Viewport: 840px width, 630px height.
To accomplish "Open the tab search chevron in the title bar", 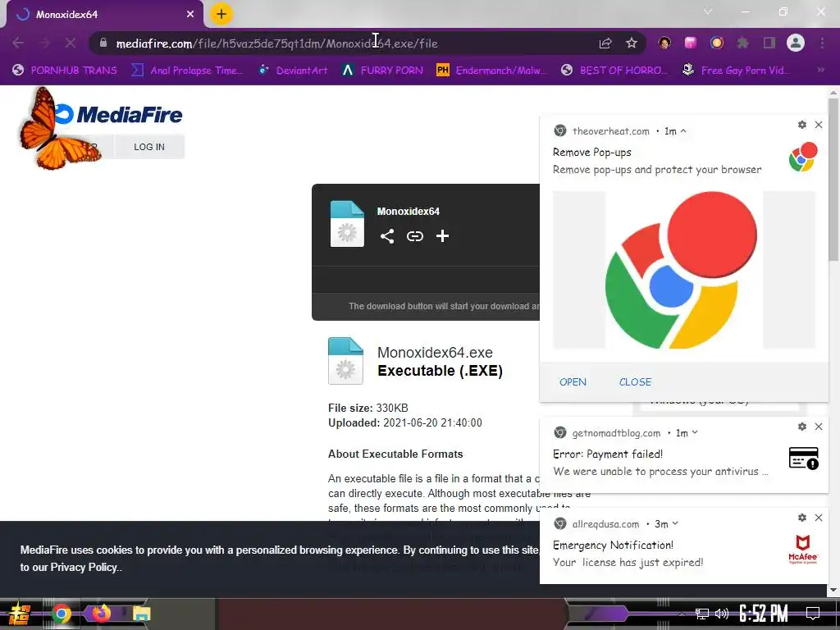I will (x=708, y=11).
